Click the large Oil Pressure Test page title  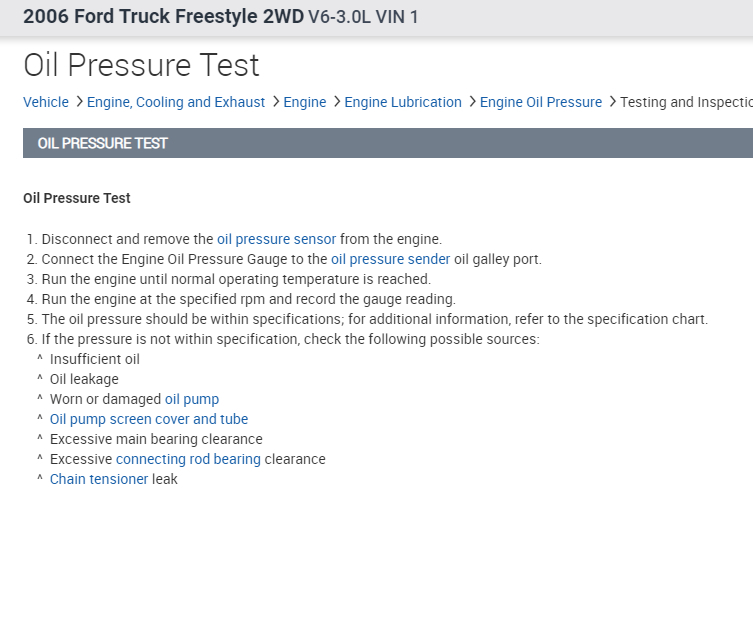pyautogui.click(x=141, y=65)
